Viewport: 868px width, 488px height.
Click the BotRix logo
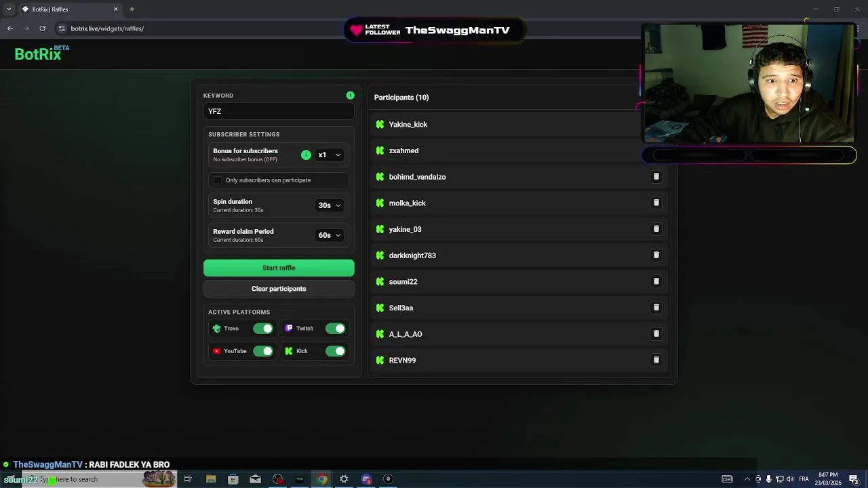pyautogui.click(x=42, y=54)
